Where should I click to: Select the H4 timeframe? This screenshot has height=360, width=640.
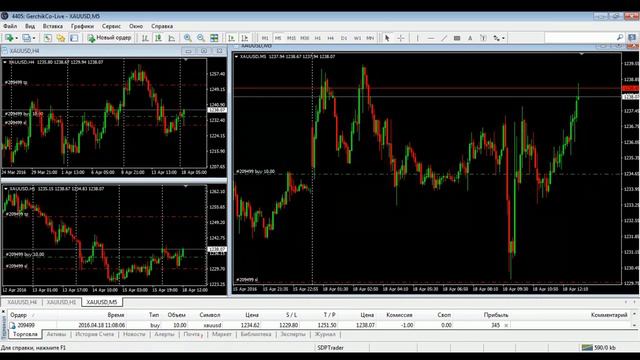[331, 38]
